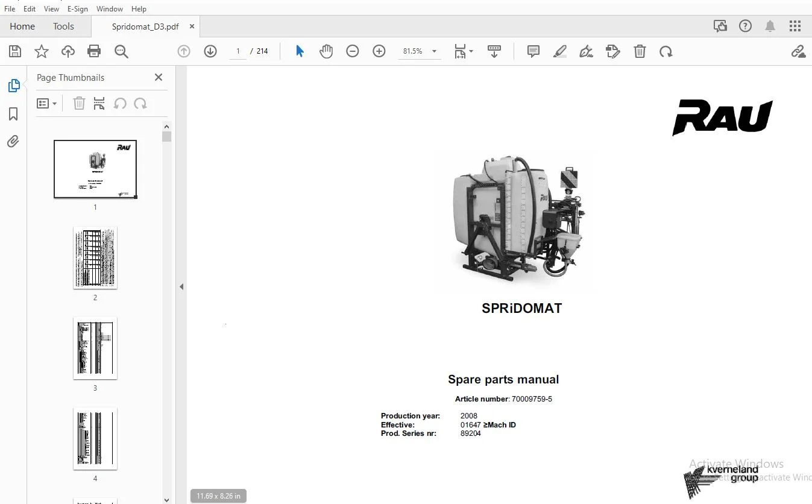The width and height of the screenshot is (812, 504).
Task: Go to the next page arrow
Action: point(210,51)
